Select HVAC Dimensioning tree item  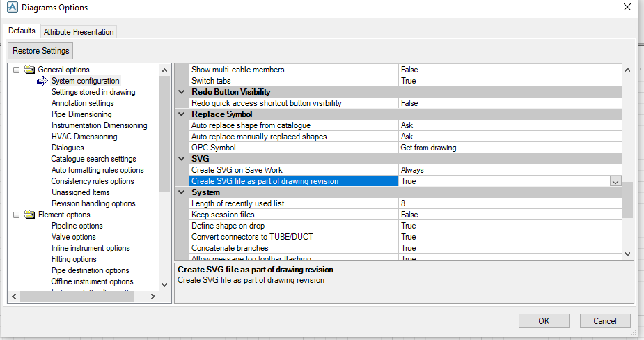pos(84,137)
